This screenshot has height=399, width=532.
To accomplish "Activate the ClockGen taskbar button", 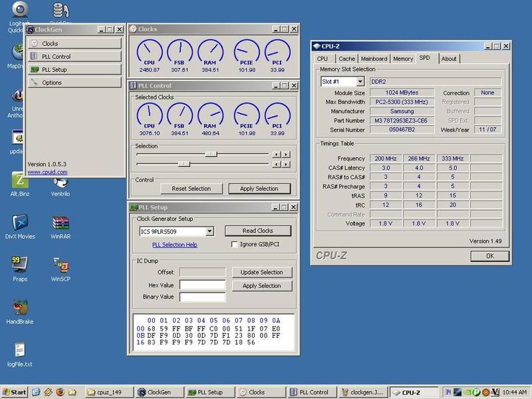I will tap(159, 392).
